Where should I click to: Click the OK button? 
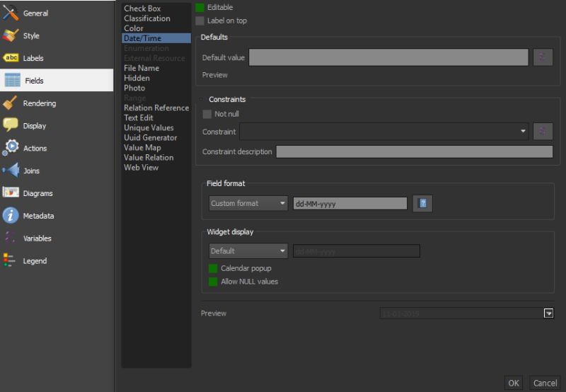[514, 383]
